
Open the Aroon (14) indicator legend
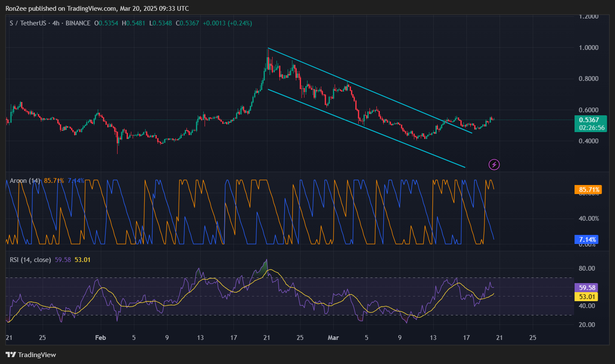coord(24,181)
